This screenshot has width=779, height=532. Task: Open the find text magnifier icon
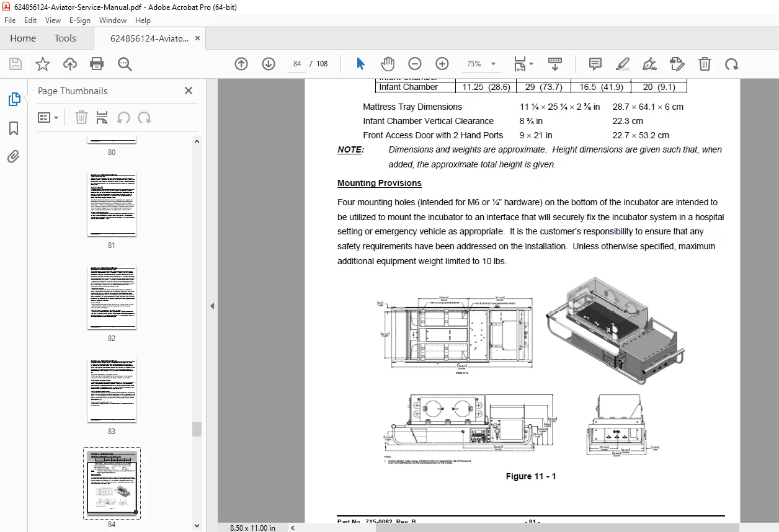(x=125, y=64)
